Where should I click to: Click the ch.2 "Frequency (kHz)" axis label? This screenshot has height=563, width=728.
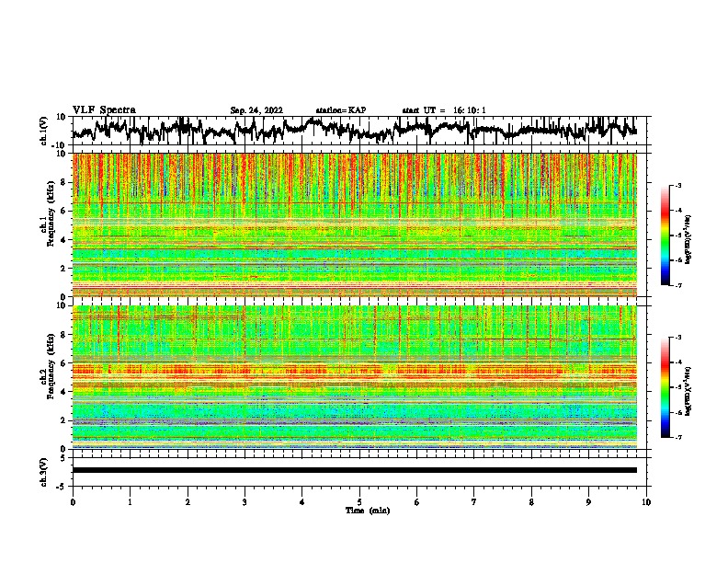[51, 366]
